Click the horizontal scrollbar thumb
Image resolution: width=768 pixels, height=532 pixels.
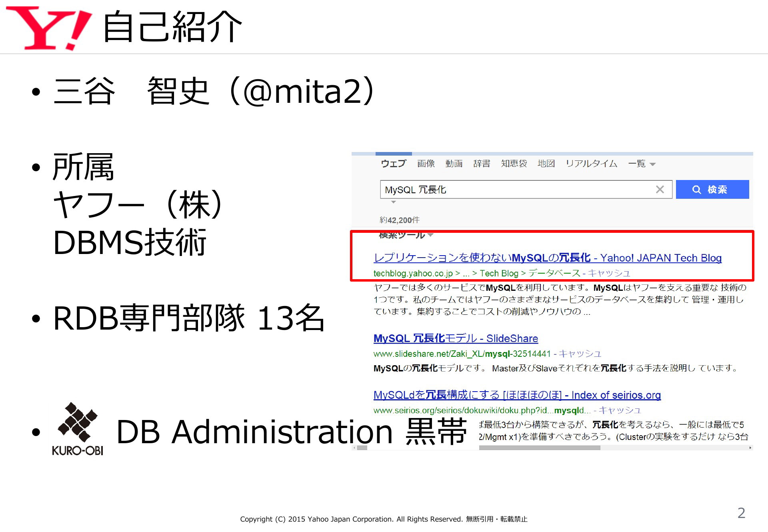[540, 448]
